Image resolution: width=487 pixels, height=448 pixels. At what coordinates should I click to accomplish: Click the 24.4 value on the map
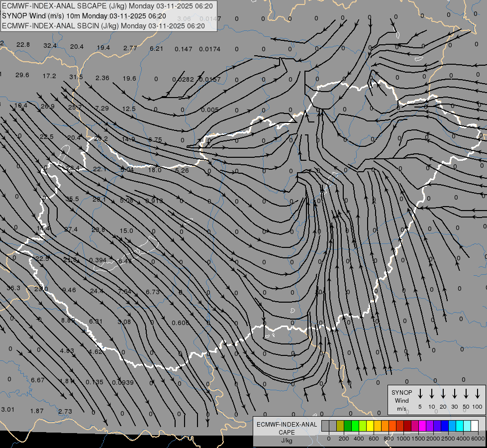tap(97, 291)
